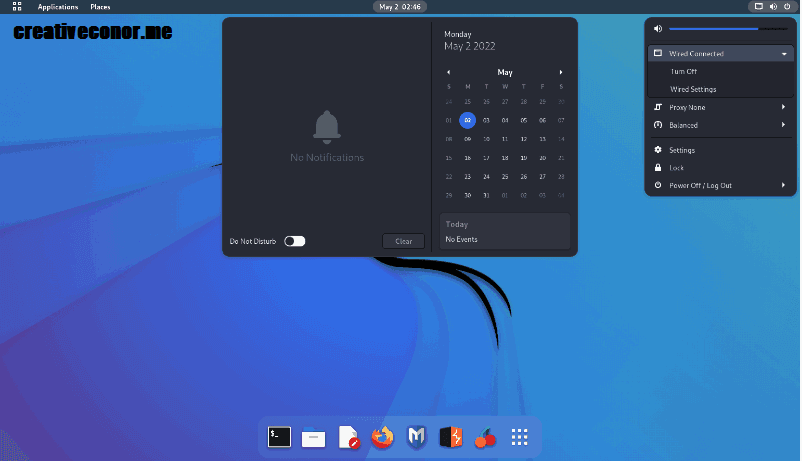
Task: Select May 11 in the calendar
Action: coord(505,139)
